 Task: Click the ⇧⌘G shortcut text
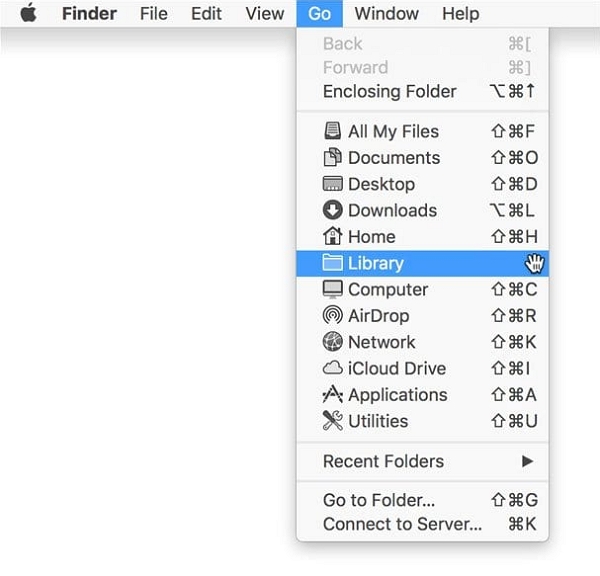coord(514,500)
